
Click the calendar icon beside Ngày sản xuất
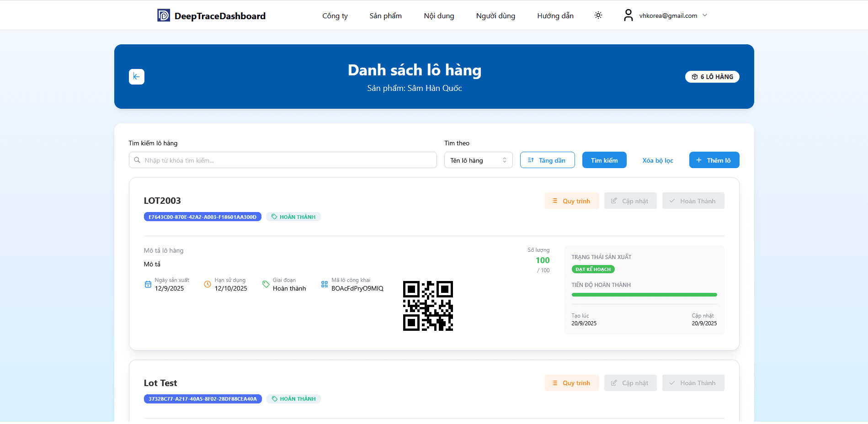148,284
